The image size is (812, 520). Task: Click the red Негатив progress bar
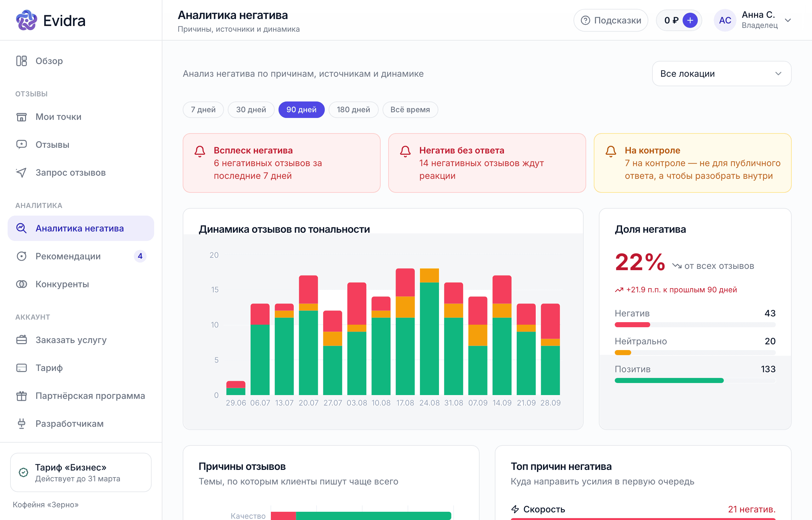pos(632,325)
